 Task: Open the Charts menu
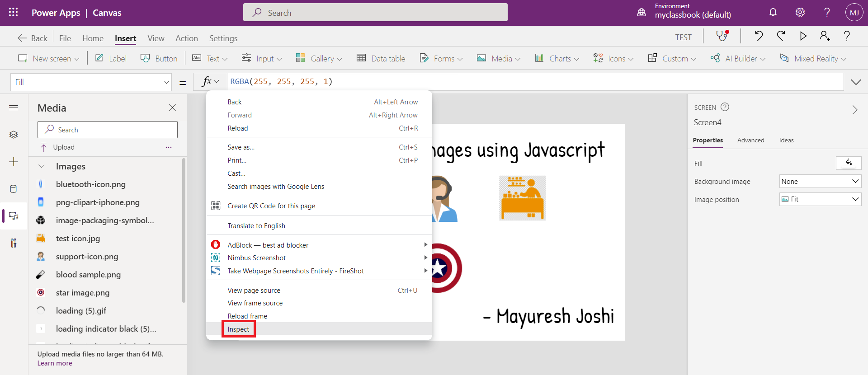click(x=557, y=58)
